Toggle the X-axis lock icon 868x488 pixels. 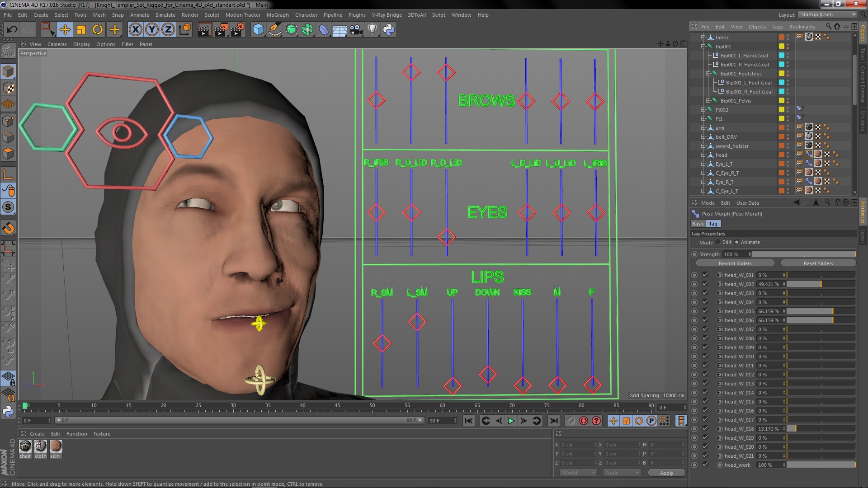[135, 30]
